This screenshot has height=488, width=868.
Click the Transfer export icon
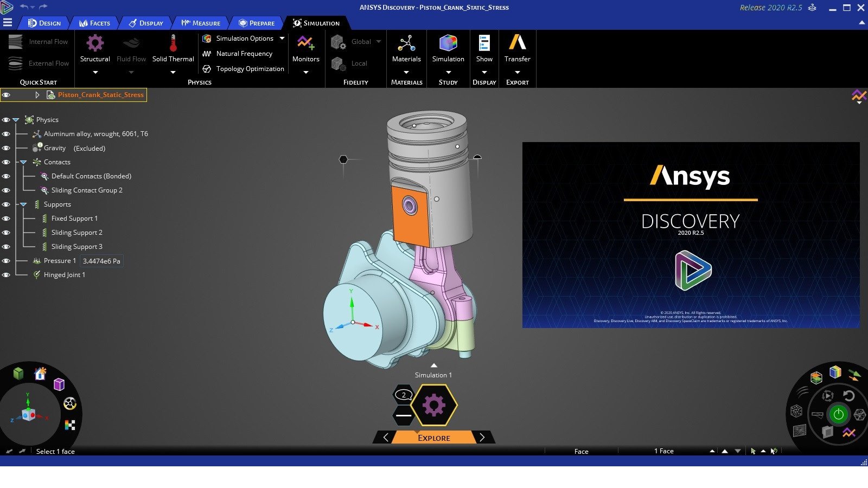[517, 43]
